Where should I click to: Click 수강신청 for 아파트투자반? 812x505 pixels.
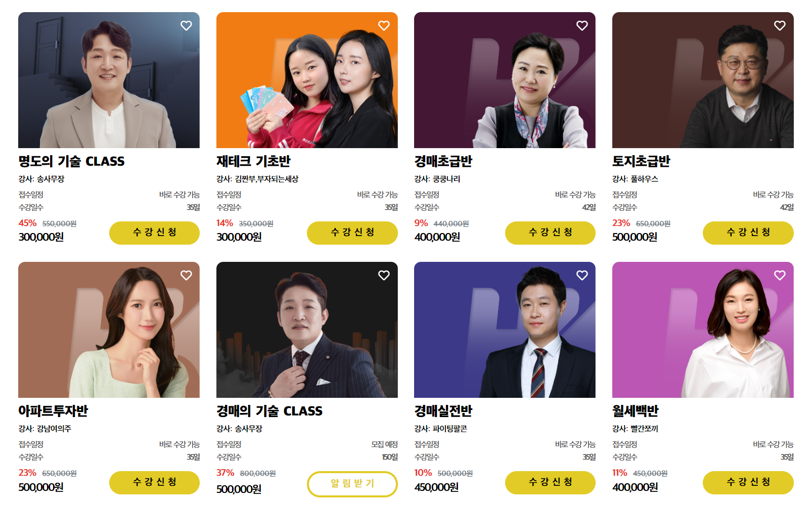[x=154, y=482]
